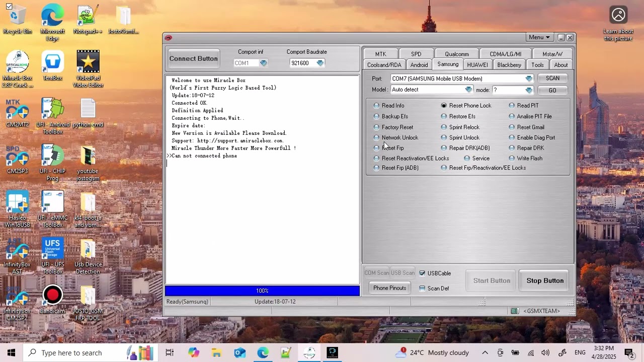Click the GO button

tap(552, 90)
